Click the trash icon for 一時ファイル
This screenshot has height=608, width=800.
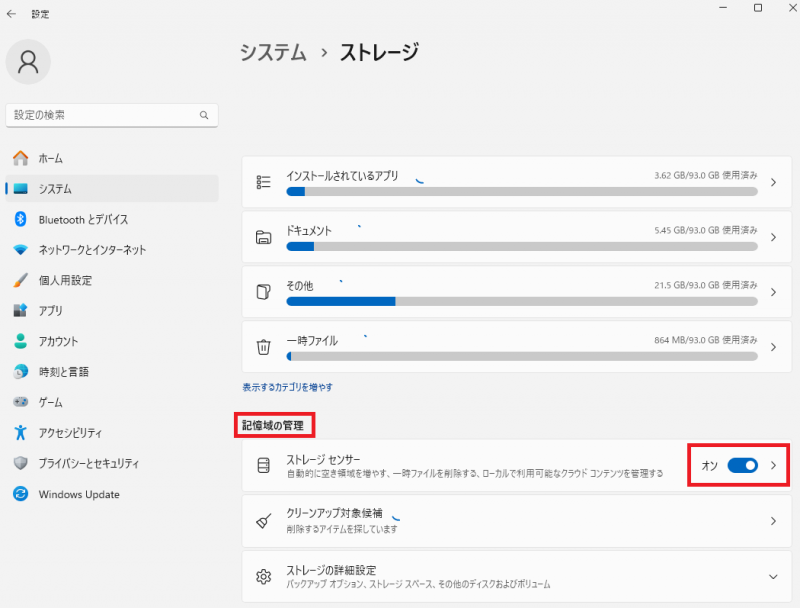coord(264,347)
